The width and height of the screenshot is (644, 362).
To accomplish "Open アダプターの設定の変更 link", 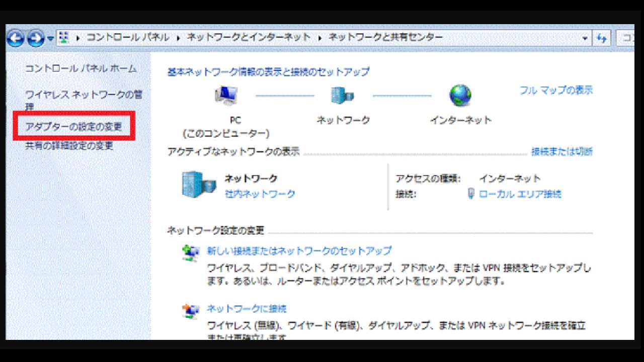I will point(74,127).
